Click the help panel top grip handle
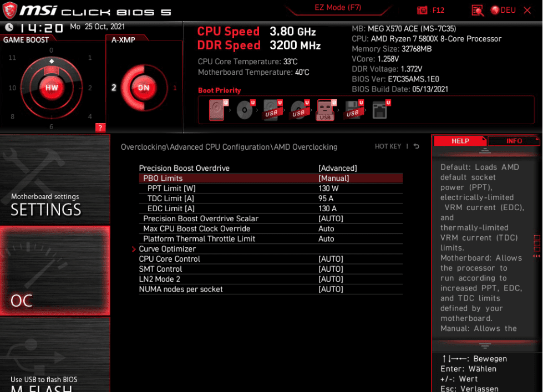The image size is (543, 392). (485, 151)
